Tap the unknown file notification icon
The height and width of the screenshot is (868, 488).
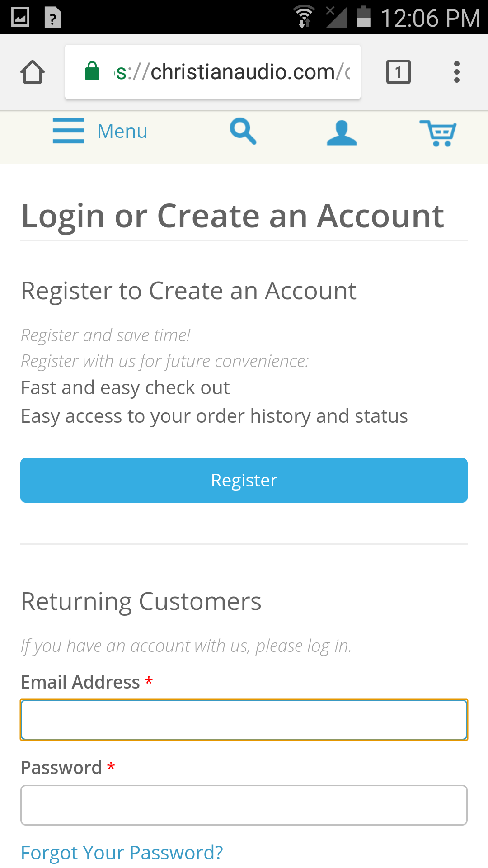pyautogui.click(x=53, y=17)
